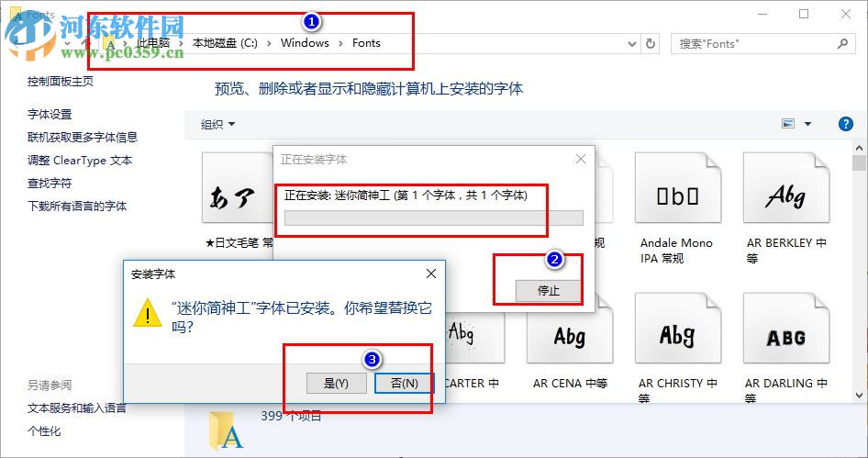Click the scrollbar down arrow
Image resolution: width=868 pixels, height=458 pixels.
coord(859,396)
